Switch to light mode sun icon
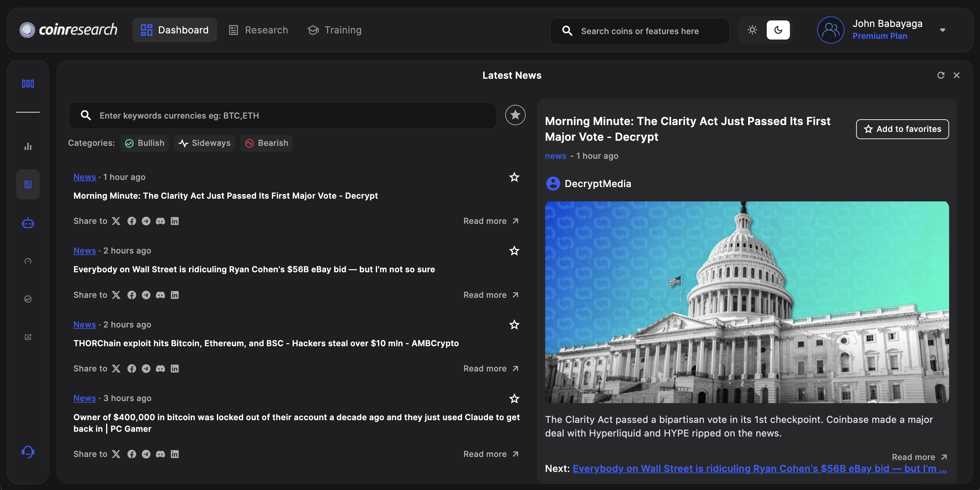The width and height of the screenshot is (980, 490). tap(752, 30)
